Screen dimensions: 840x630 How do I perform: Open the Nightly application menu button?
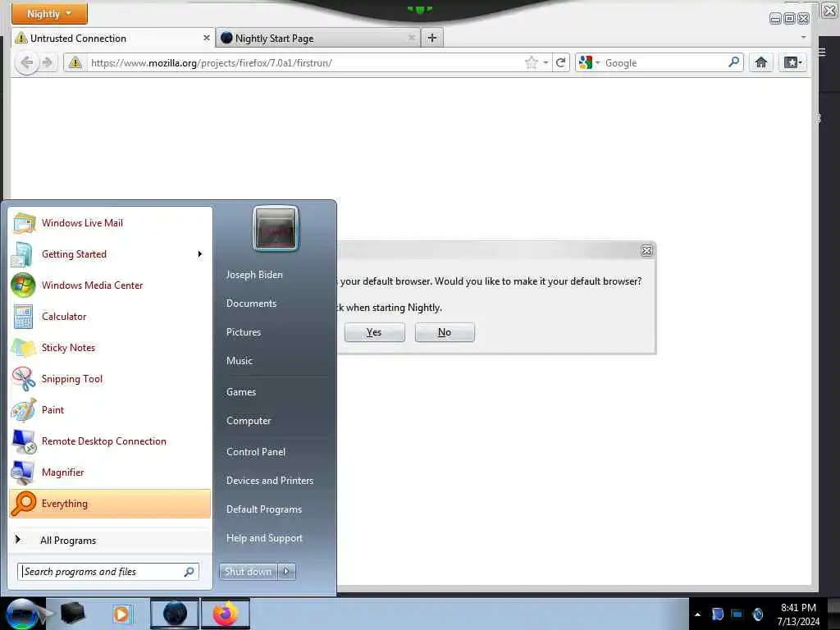(49, 13)
